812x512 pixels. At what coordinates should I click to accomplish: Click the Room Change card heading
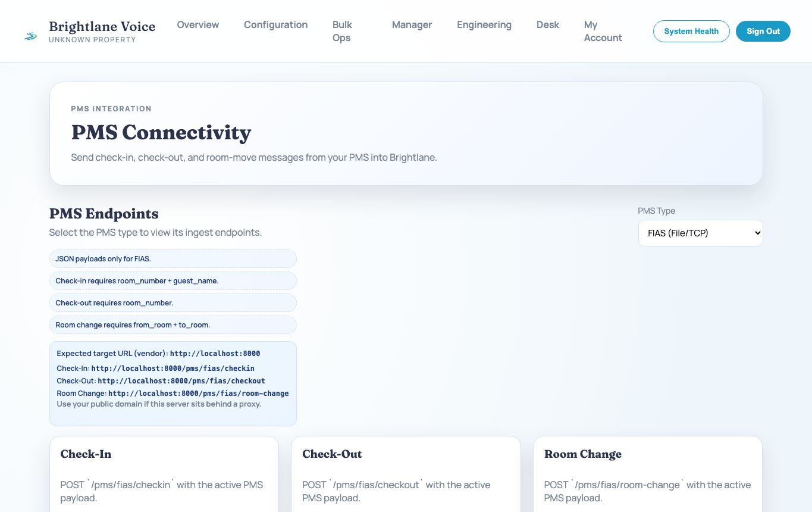click(582, 454)
